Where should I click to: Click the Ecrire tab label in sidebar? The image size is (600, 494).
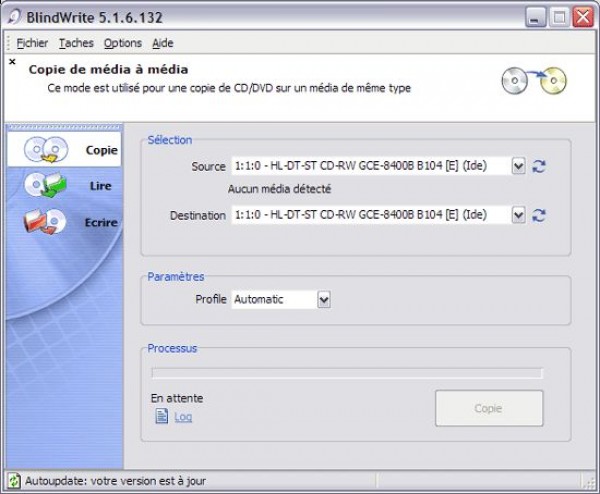coord(101,222)
